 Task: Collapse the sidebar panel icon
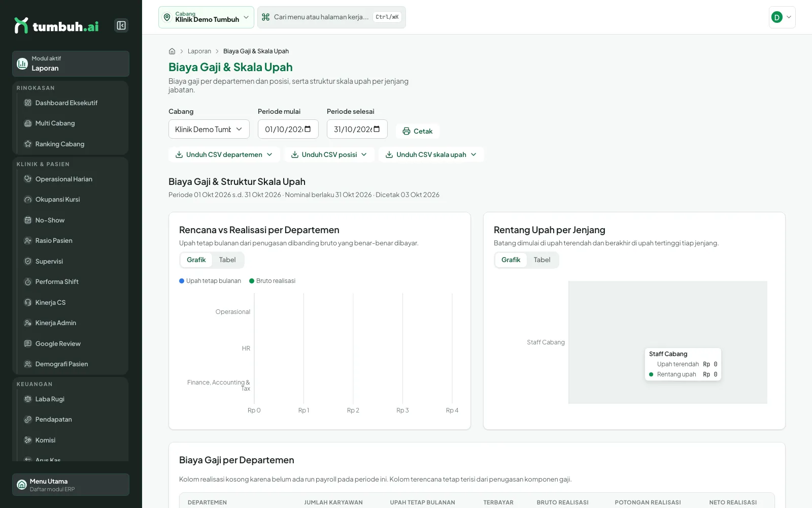121,25
